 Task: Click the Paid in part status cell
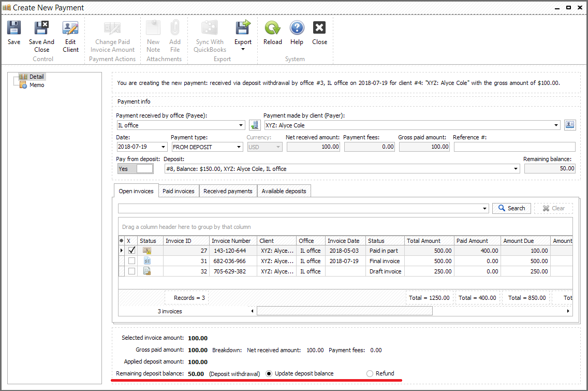[385, 251]
